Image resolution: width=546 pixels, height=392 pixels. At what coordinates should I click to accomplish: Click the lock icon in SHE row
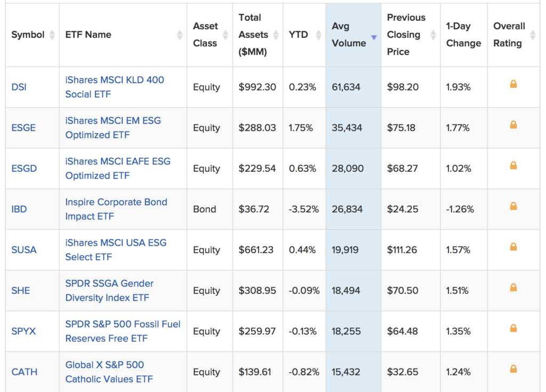point(513,288)
